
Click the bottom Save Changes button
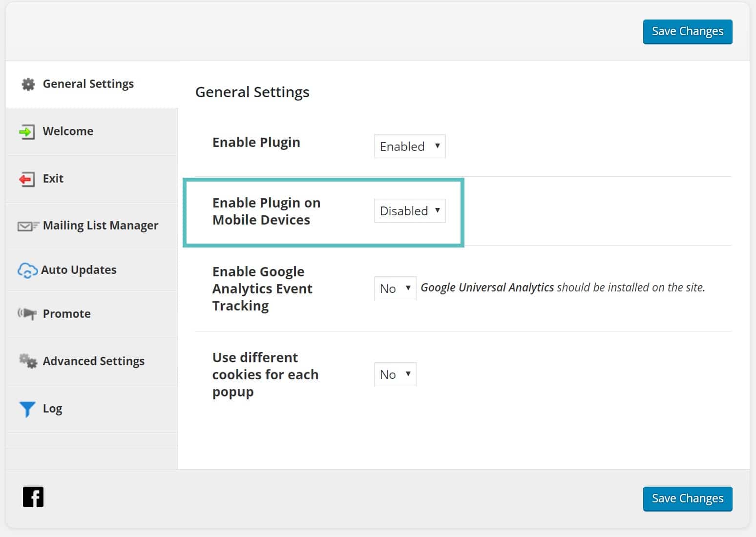[x=687, y=498]
